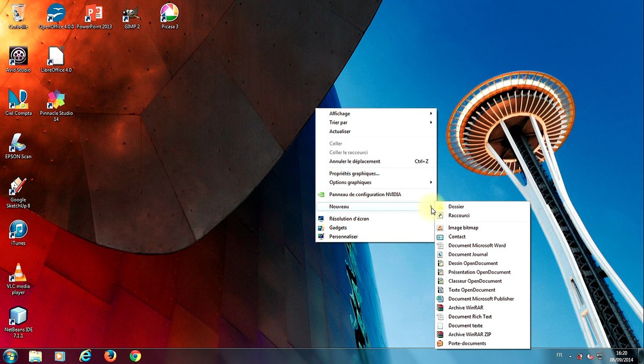Create a new Document Microsoft Word
This screenshot has height=364, width=644.
point(483,246)
